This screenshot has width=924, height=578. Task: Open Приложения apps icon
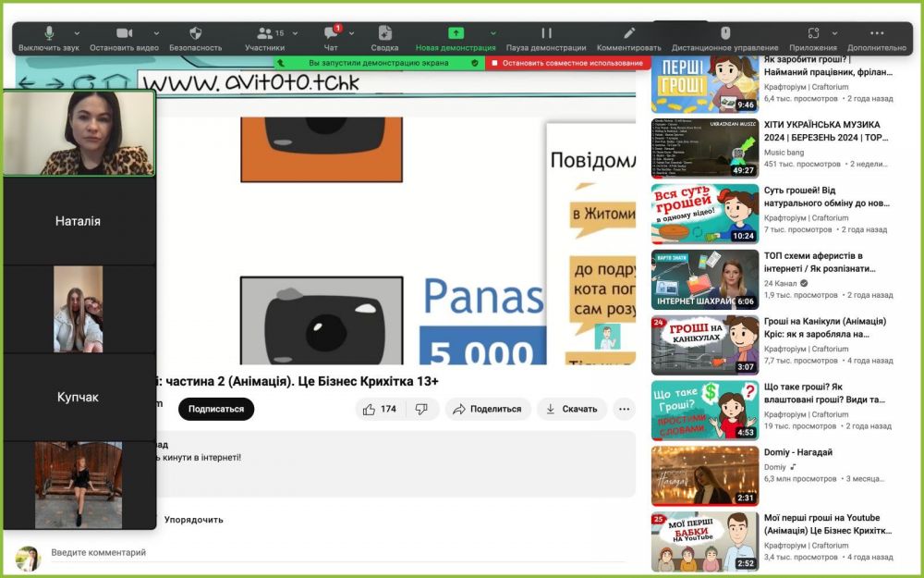coord(813,33)
